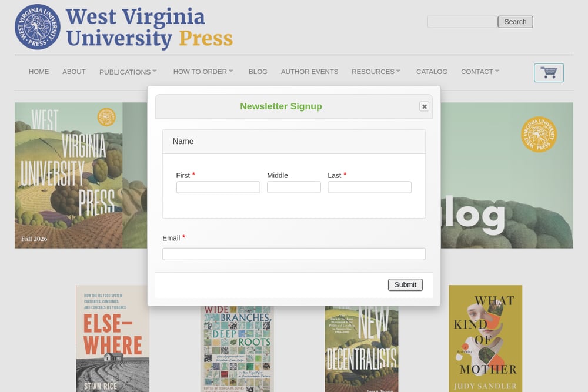
Task: Click the Name section label
Action: [183, 141]
